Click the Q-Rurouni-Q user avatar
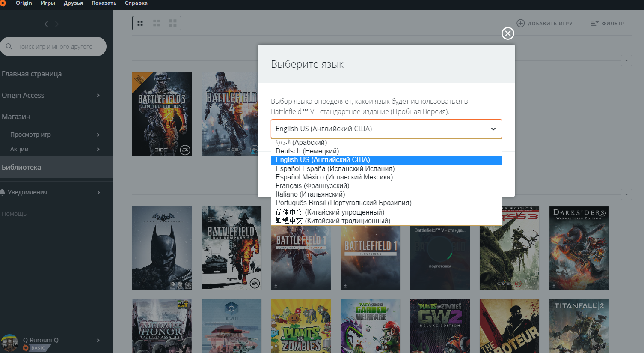Screen dimensions: 644x353 pos(9,343)
